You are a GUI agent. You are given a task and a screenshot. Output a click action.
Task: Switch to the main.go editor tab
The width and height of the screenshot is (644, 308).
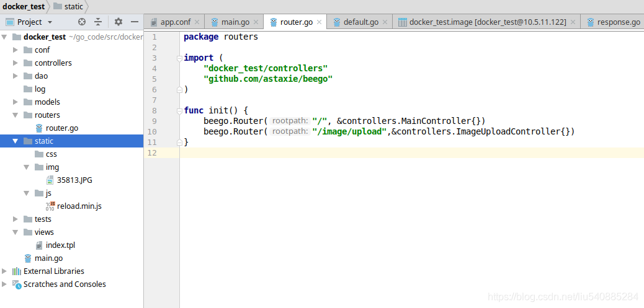point(235,22)
